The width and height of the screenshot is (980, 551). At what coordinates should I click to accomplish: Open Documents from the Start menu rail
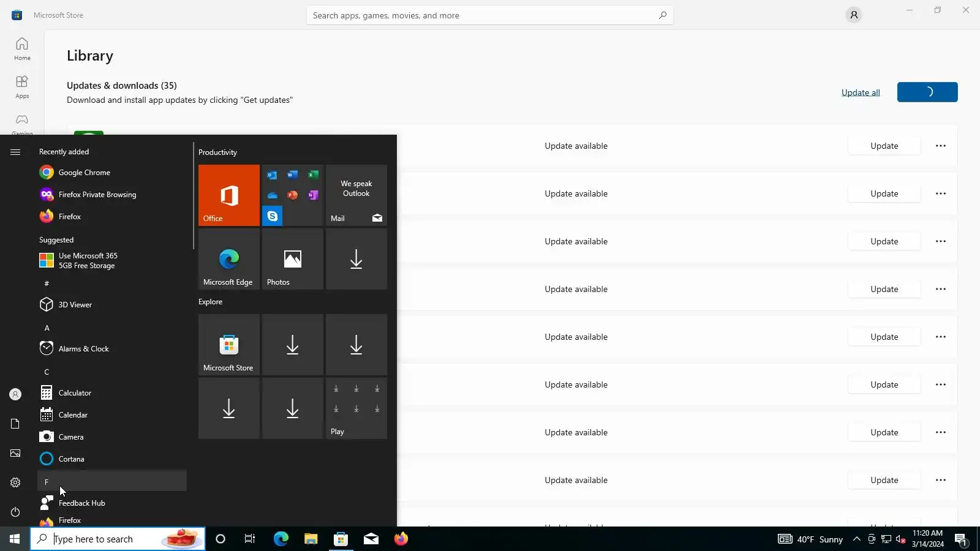pos(15,424)
